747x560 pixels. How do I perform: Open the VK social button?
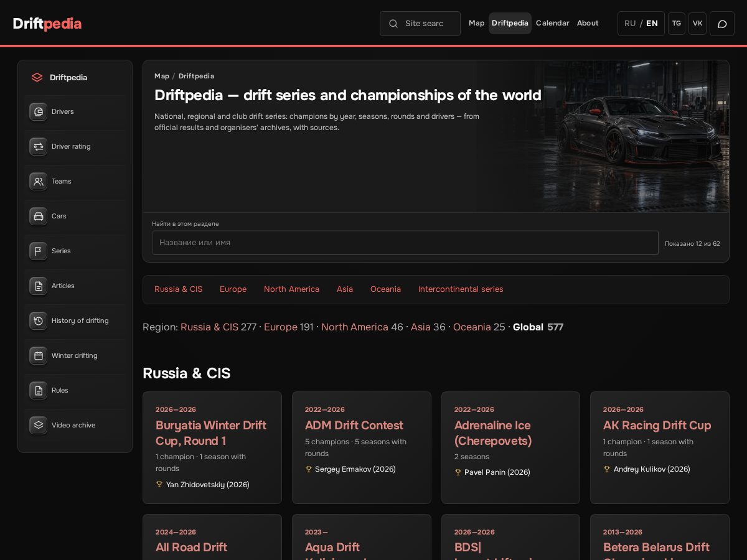[698, 24]
